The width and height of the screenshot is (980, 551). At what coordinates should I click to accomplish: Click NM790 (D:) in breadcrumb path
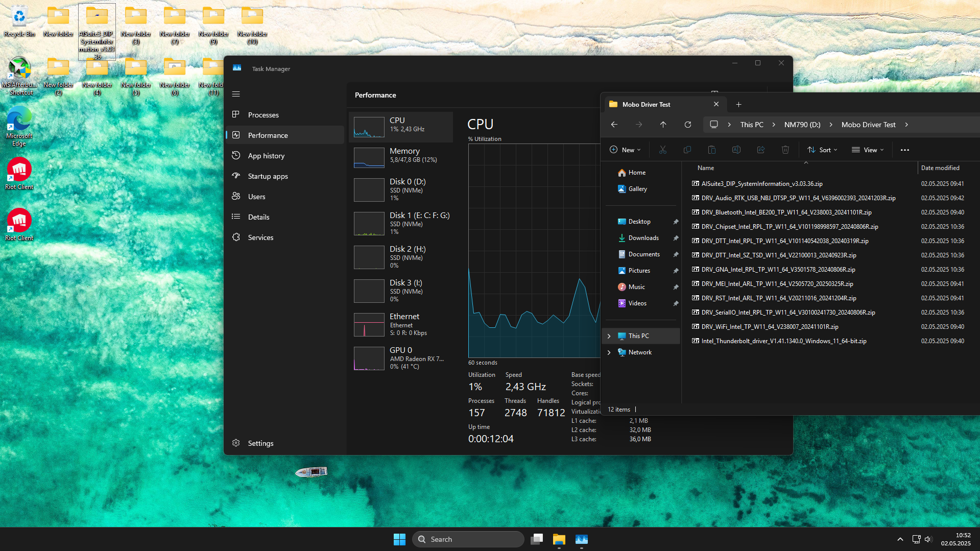coord(802,125)
